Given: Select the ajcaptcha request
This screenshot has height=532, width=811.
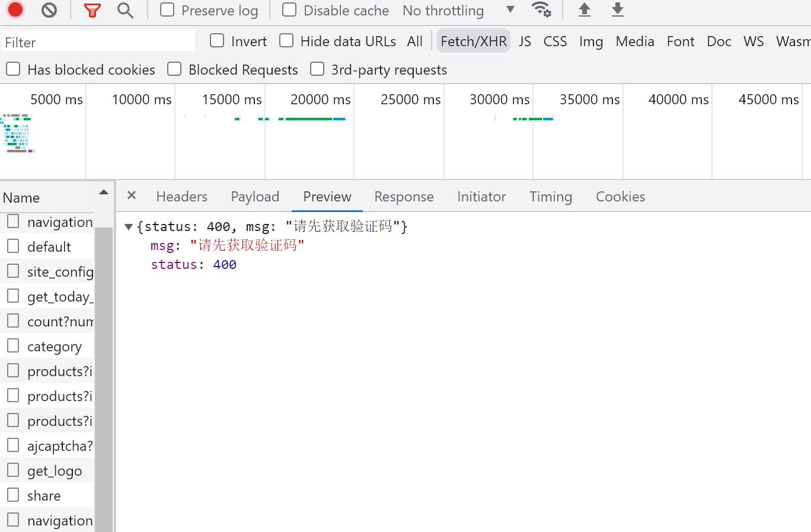Looking at the screenshot, I should (x=59, y=446).
